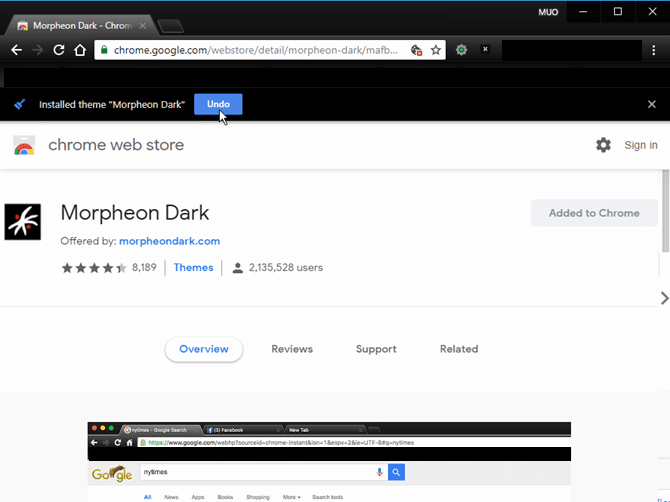Bookmark this page with the star icon
This screenshot has height=502, width=670.
[435, 50]
